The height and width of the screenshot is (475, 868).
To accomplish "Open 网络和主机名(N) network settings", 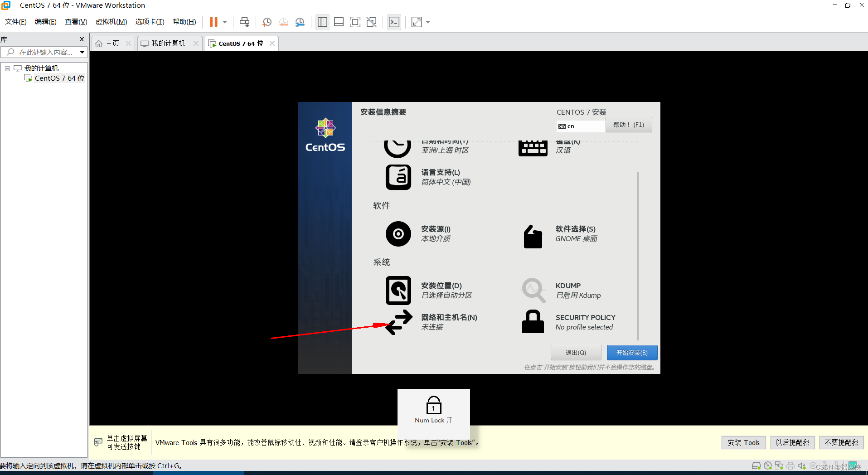I will [x=431, y=322].
